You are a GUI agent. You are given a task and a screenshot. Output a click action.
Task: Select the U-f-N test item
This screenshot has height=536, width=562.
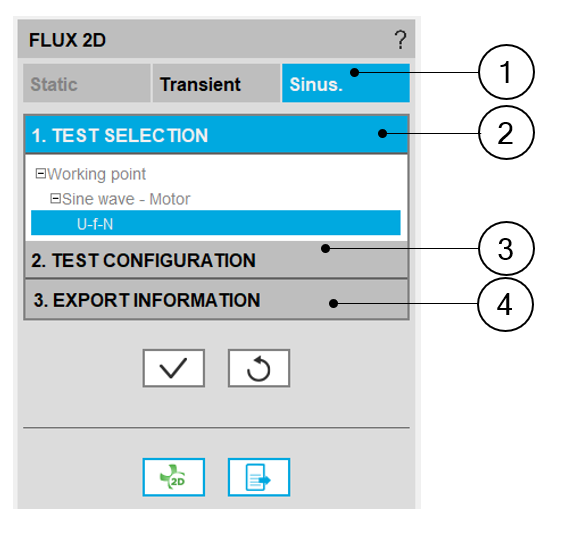point(216,223)
